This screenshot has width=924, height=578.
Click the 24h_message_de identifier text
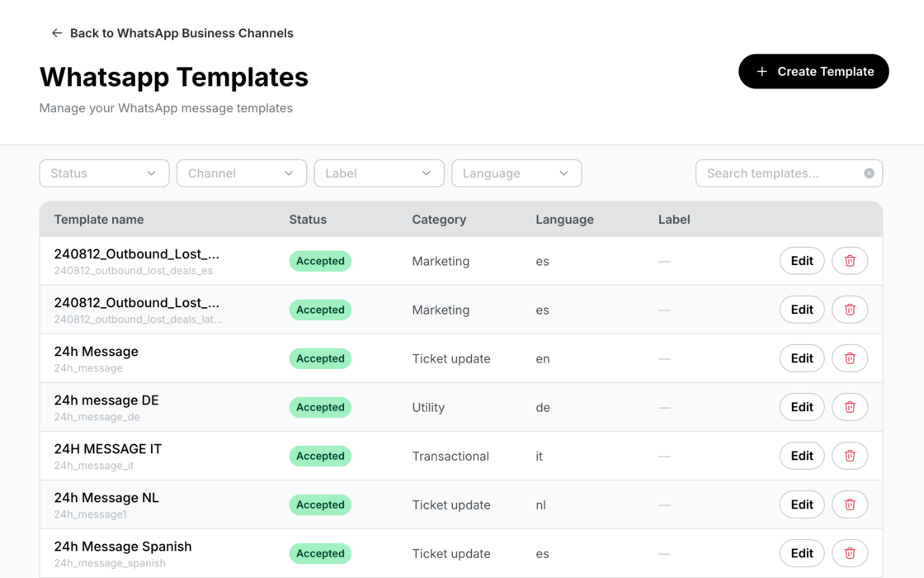[x=97, y=417]
